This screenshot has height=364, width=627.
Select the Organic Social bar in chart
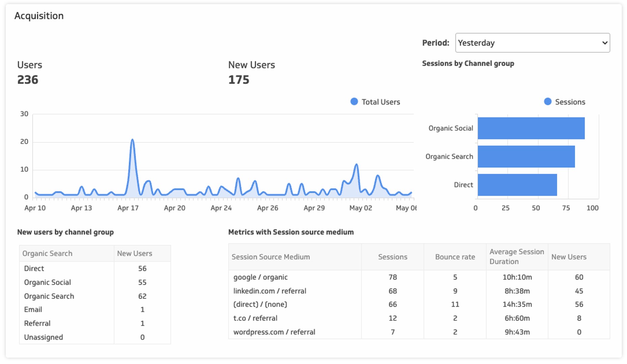(531, 128)
